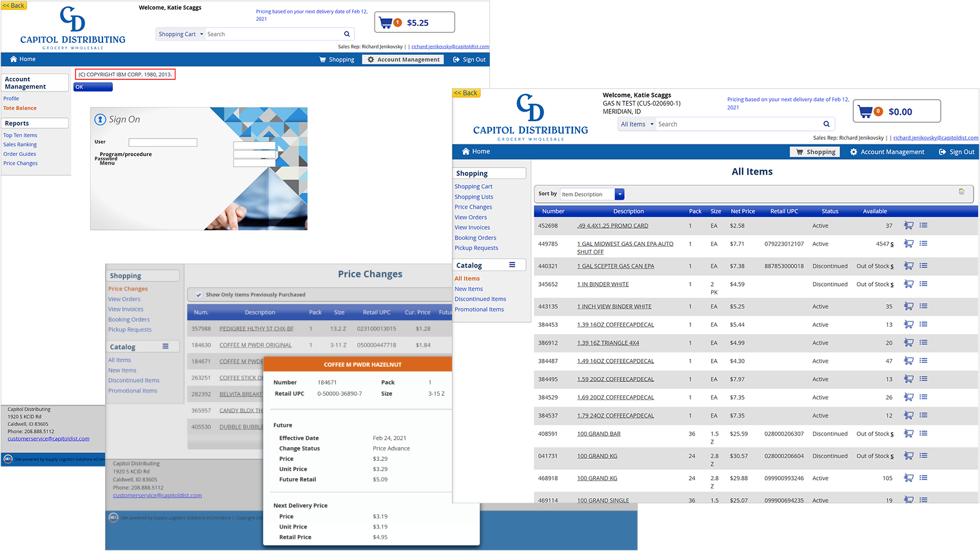Click the User input field on Sign On
The image size is (980, 551).
click(162, 142)
